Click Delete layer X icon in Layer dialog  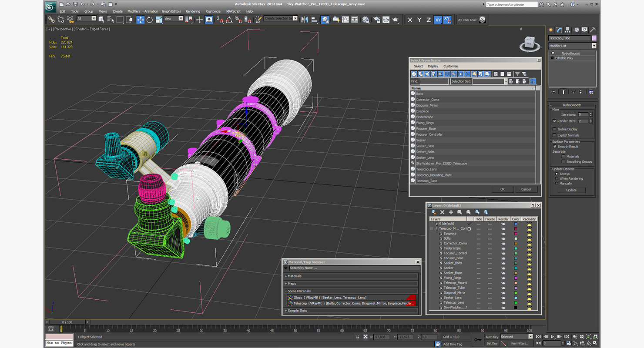point(443,212)
